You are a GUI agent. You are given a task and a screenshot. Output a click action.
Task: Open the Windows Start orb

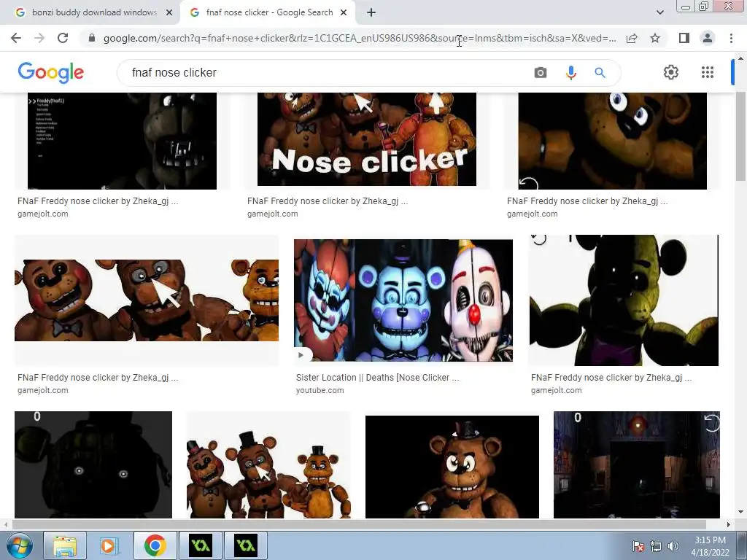20,545
